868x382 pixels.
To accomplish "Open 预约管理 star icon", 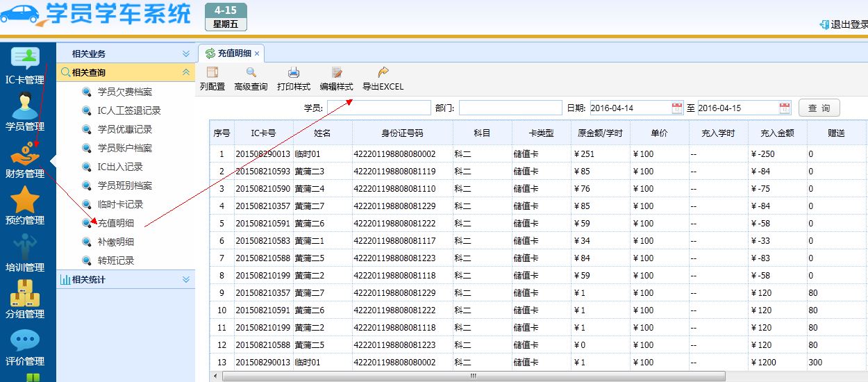I will pyautogui.click(x=25, y=199).
